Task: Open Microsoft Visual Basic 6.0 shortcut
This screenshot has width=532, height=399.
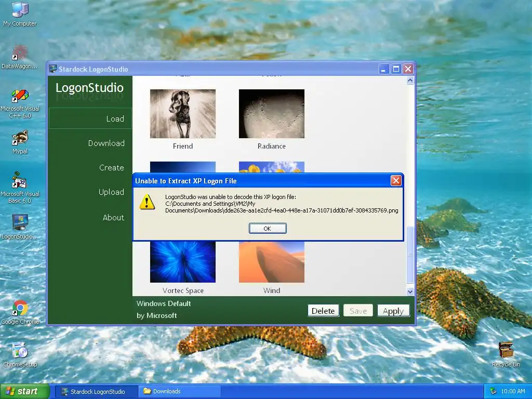Action: point(20,188)
